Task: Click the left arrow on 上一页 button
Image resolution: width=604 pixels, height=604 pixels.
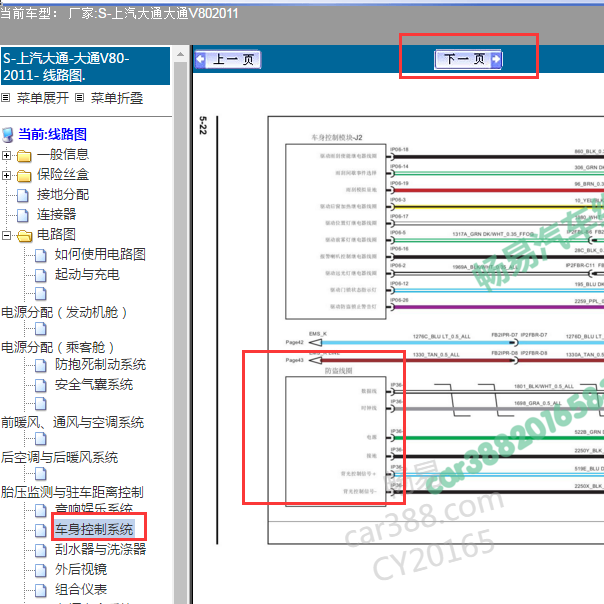Action: (x=200, y=60)
